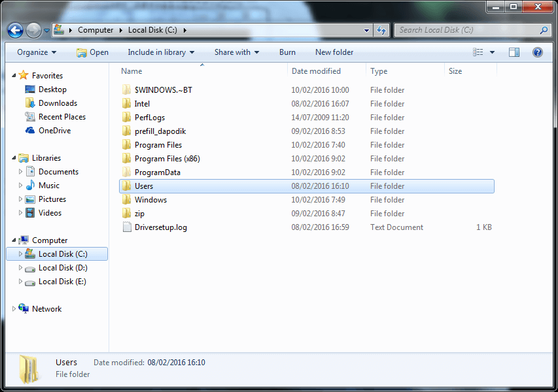The width and height of the screenshot is (558, 392).
Task: Collapse the Favorites group
Action: coord(14,75)
